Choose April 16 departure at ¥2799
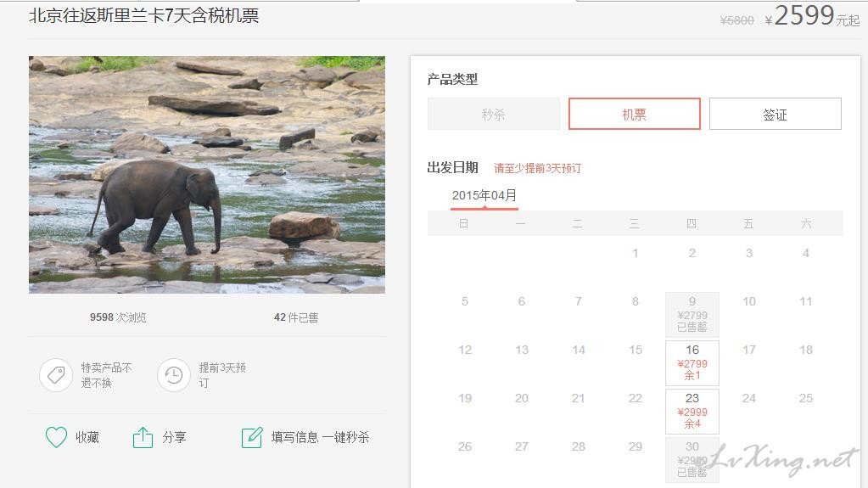Screen dimensions: 868x488 coord(692,362)
